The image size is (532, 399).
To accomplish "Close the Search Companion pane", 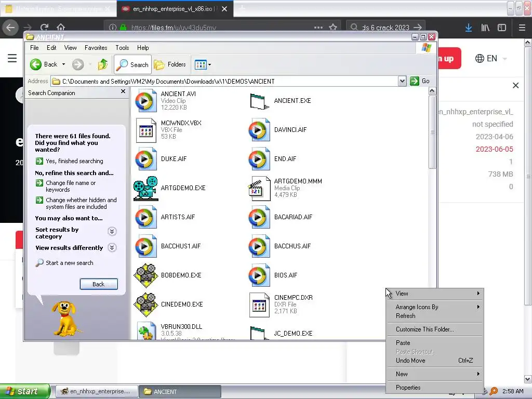I will [x=123, y=91].
